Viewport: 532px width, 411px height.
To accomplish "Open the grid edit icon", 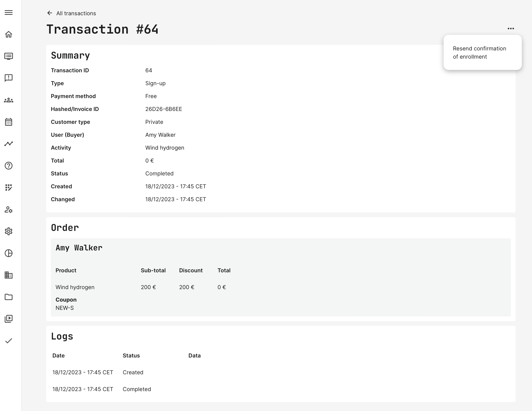I will click(9, 188).
